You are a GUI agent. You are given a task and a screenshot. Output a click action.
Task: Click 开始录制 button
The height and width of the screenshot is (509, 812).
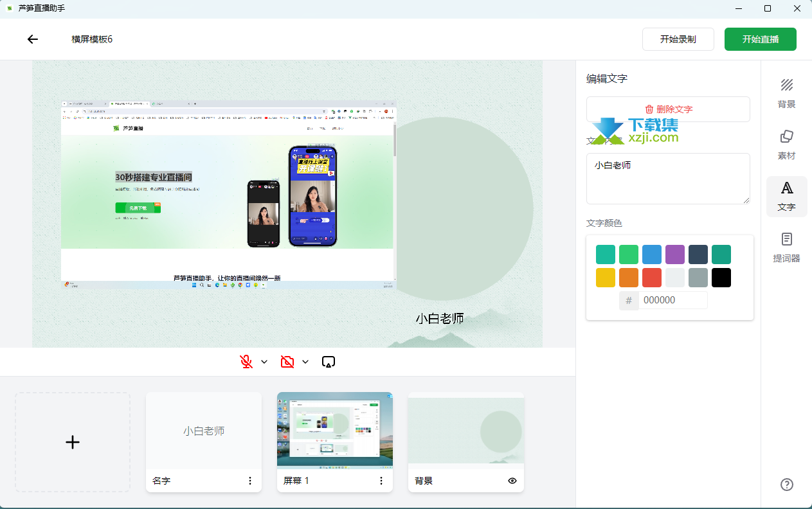pos(678,39)
